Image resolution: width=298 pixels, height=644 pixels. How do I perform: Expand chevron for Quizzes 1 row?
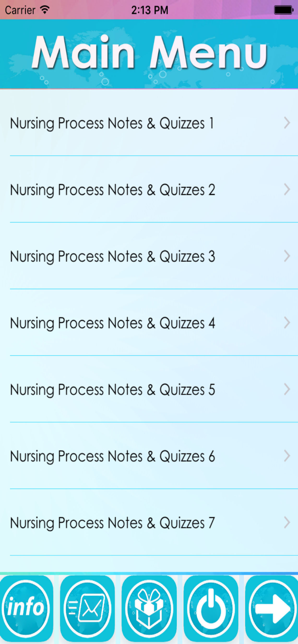(287, 123)
